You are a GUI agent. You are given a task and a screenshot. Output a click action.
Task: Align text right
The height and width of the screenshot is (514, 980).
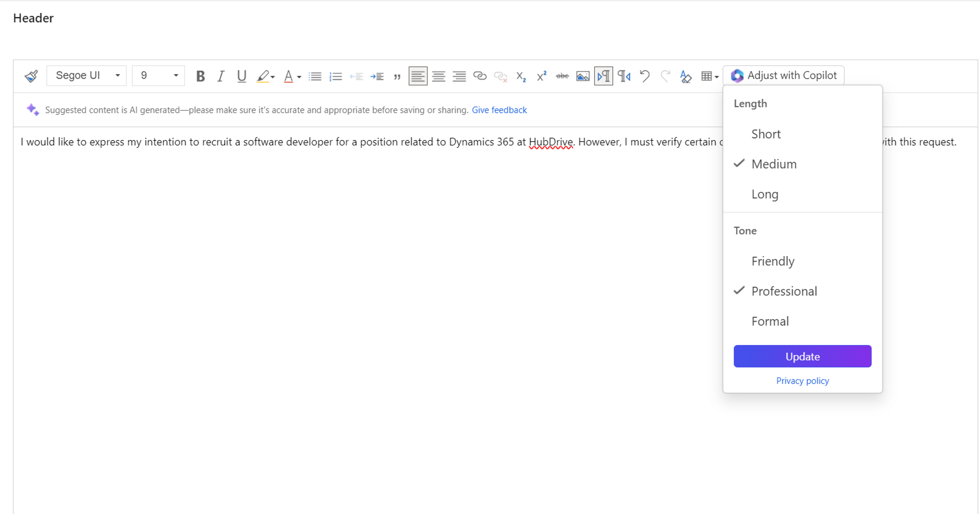459,76
